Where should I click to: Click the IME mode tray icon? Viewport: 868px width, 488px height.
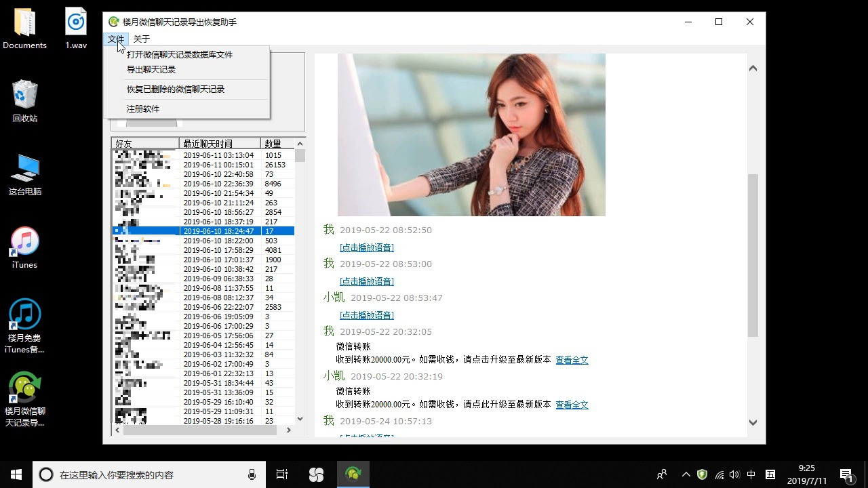[770, 474]
